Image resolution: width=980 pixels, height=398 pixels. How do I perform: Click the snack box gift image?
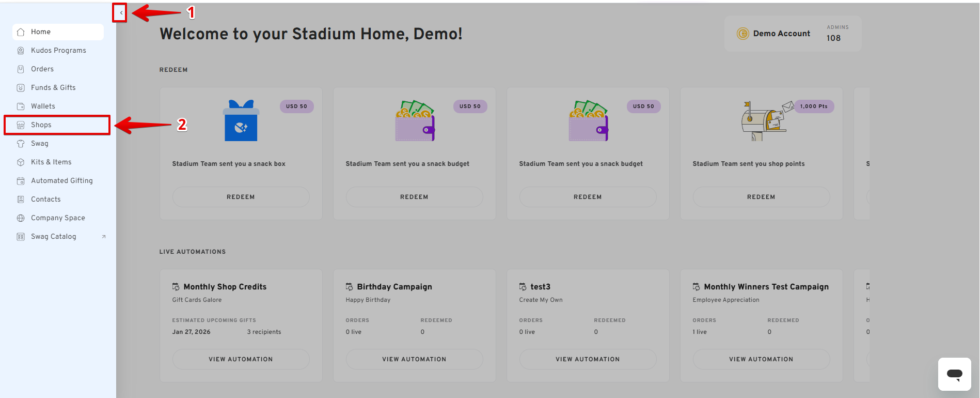point(241,121)
